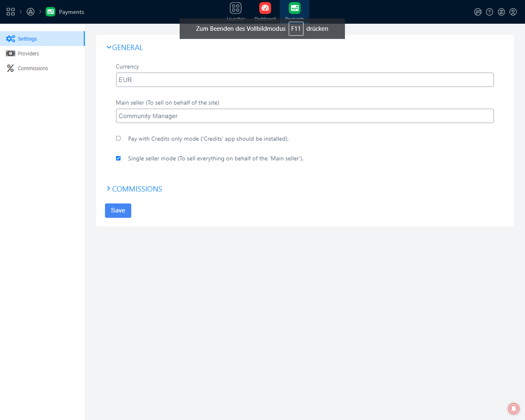Click the red notification bell icon
Image resolution: width=525 pixels, height=420 pixels.
514,409
